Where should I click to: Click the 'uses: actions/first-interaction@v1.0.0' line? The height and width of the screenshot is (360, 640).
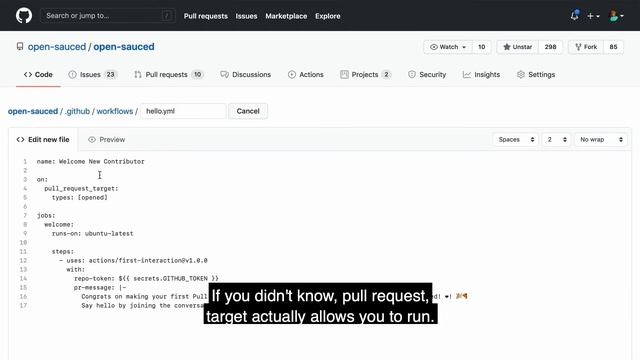(133, 260)
